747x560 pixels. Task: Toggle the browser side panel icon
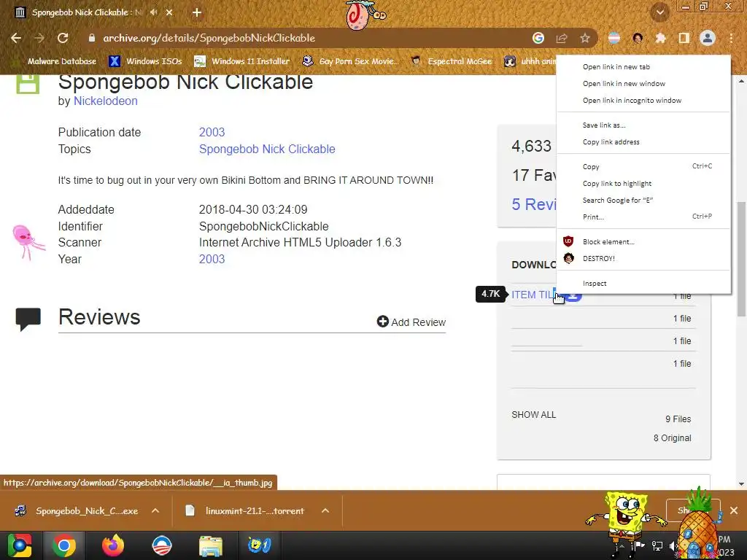684,38
